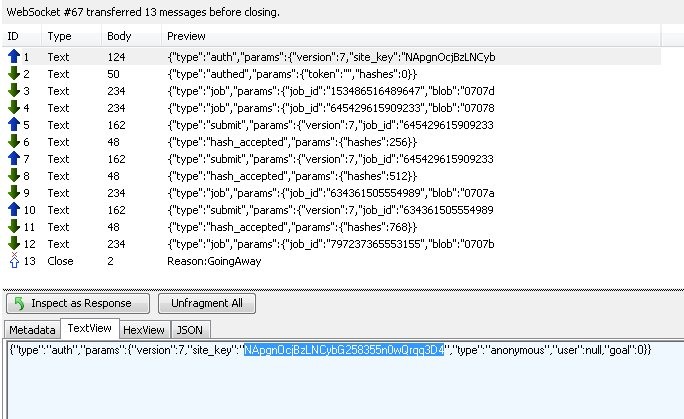Click the green down arrow icon of message 12
The height and width of the screenshot is (419, 684).
click(x=14, y=243)
